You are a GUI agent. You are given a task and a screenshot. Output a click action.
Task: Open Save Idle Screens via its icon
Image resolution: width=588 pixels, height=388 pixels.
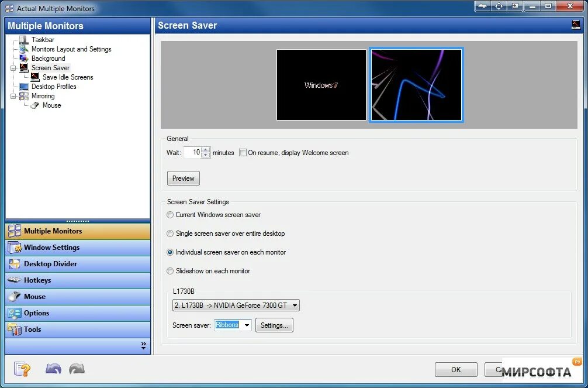(x=35, y=77)
